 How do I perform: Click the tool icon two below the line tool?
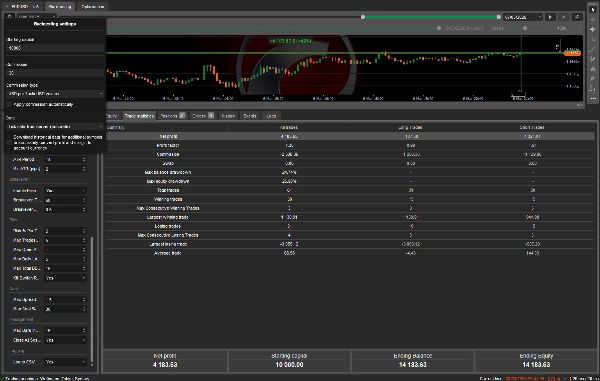pos(592,69)
